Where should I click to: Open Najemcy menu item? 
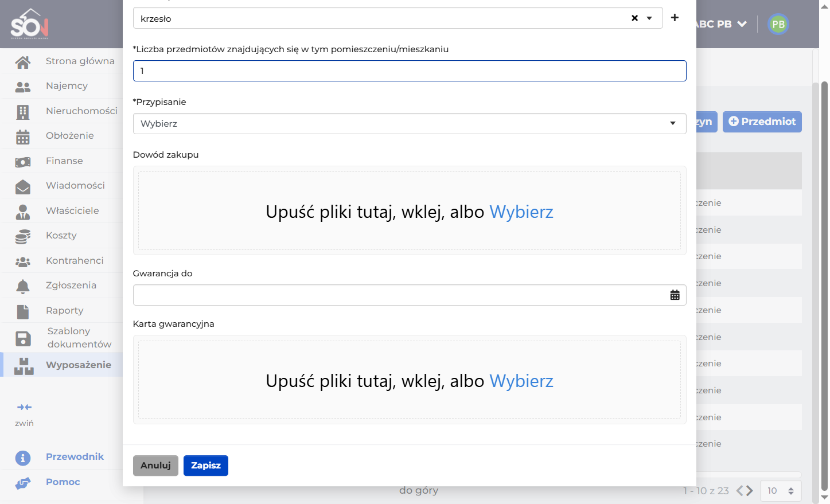67,86
